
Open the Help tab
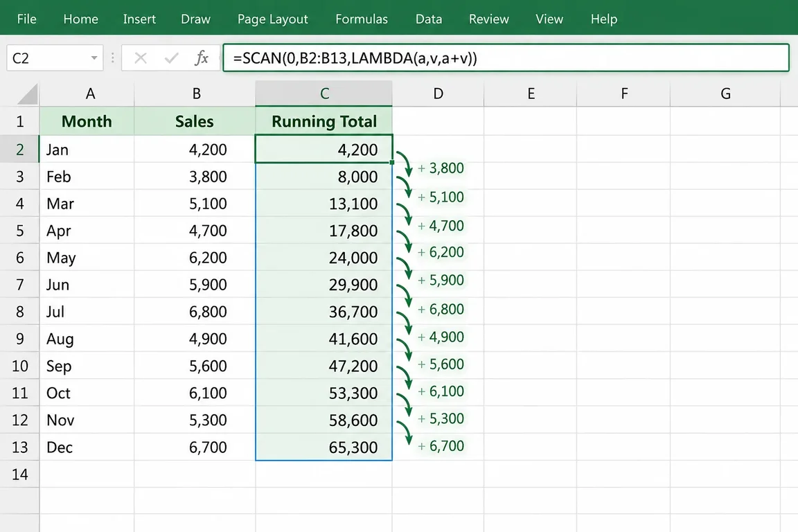(x=603, y=19)
